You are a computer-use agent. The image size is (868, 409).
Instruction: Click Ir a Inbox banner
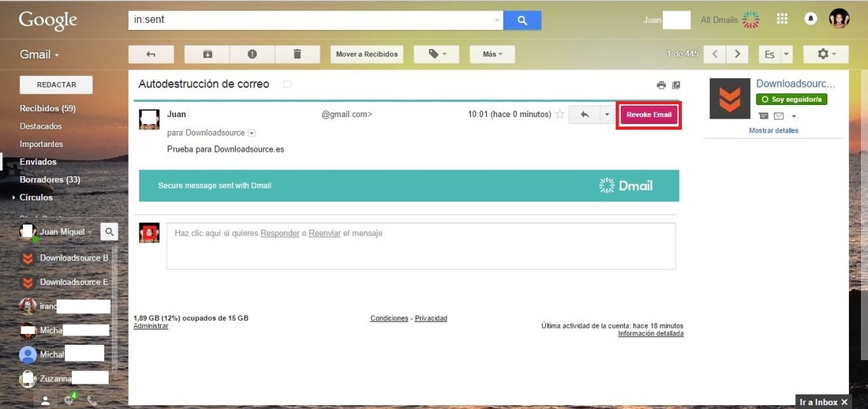pyautogui.click(x=818, y=402)
